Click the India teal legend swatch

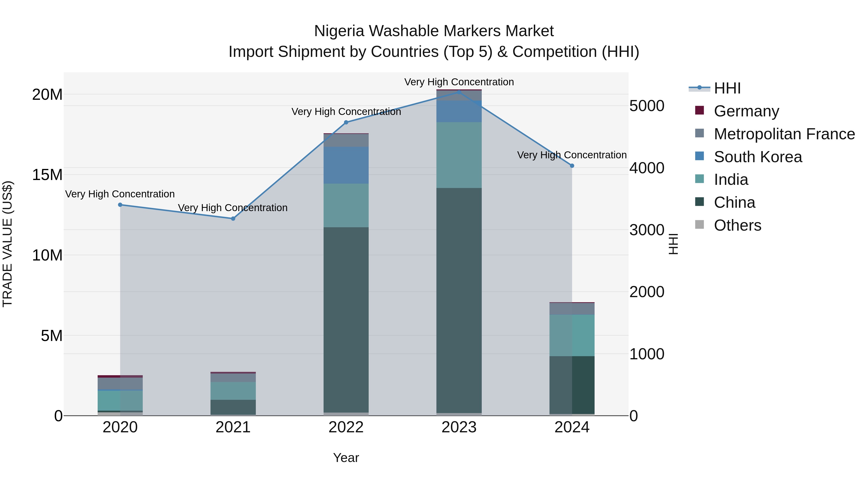(699, 179)
